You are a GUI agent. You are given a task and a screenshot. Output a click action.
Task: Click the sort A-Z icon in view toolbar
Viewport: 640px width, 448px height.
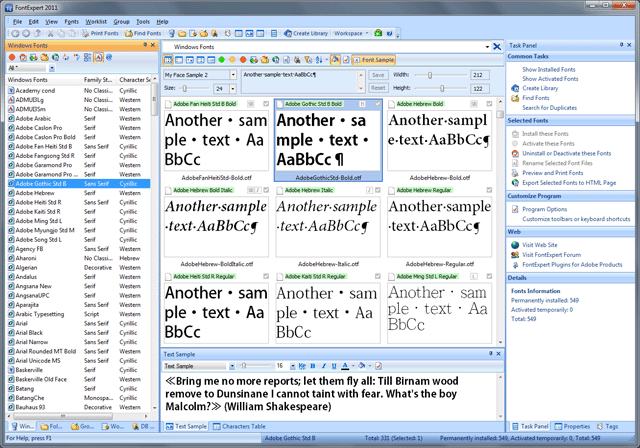point(319,60)
